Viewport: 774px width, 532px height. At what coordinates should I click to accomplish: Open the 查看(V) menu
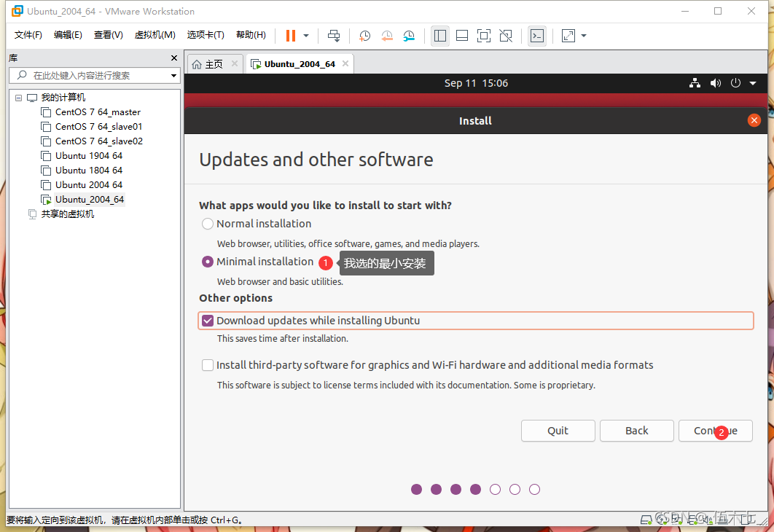tap(108, 35)
